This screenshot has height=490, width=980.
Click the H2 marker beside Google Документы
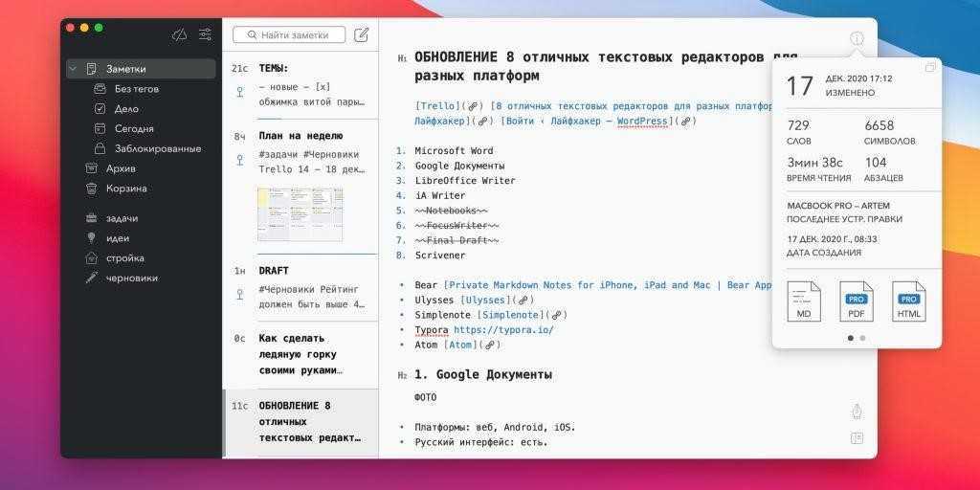(x=402, y=375)
